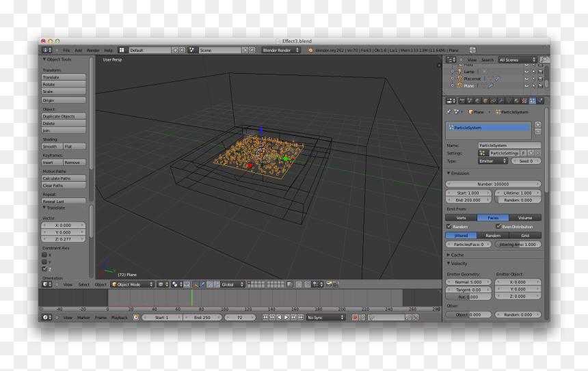Screen dimensions: 588x371
Task: Open the Constraints chain-link tab
Action: 493,101
